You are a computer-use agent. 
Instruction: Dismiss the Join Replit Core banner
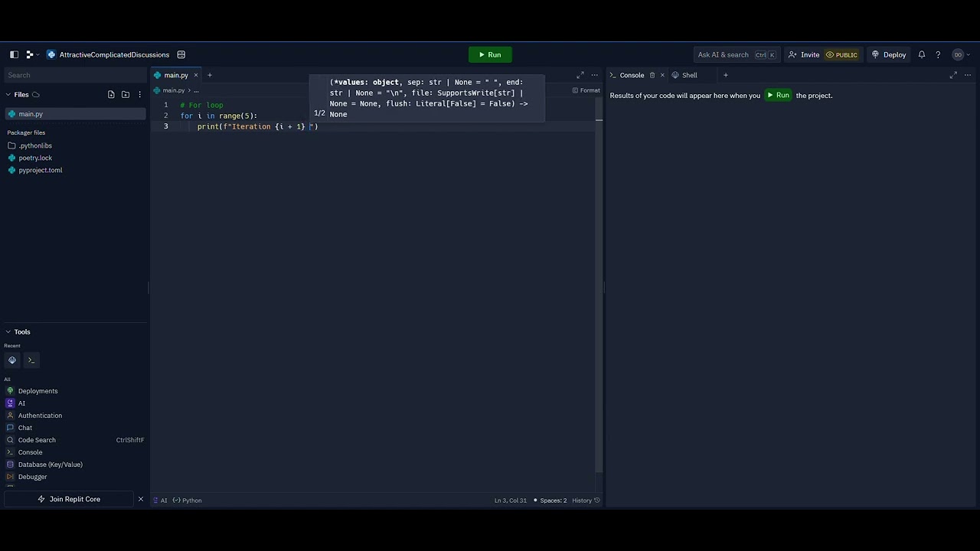point(140,499)
